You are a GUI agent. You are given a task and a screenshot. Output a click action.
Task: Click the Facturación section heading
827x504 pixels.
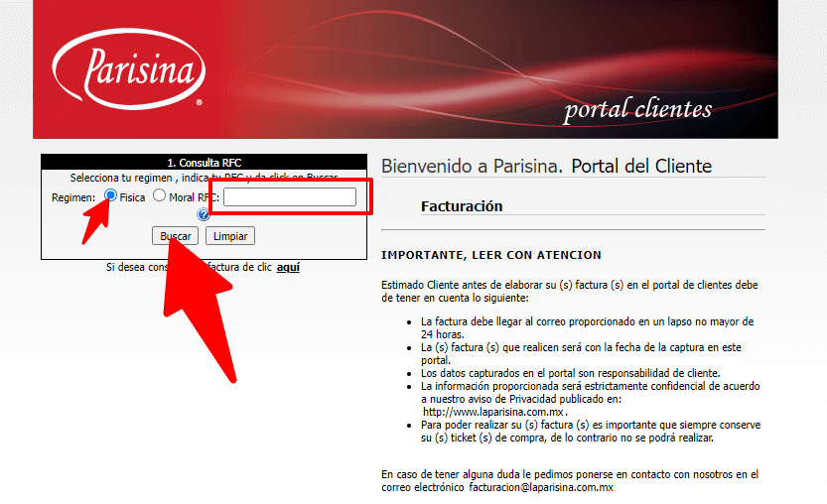pos(462,206)
